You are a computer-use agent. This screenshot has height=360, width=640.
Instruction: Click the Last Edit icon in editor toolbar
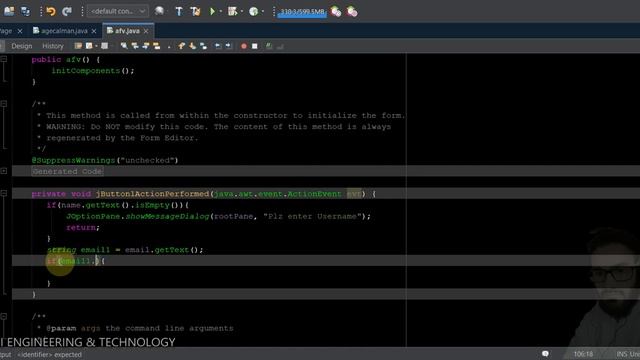78,46
